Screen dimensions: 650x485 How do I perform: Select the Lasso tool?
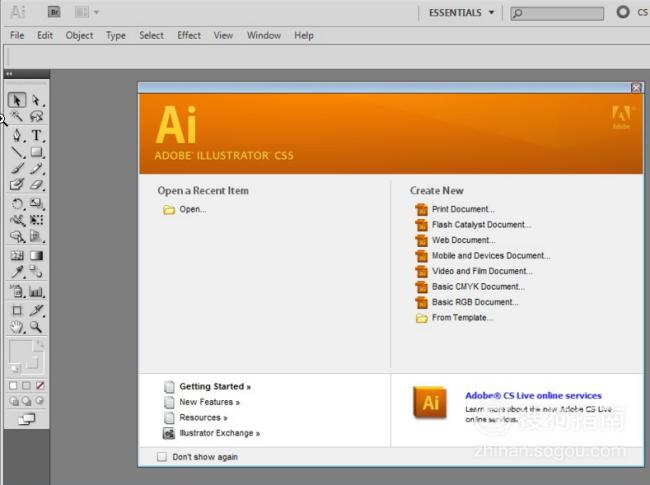coord(36,116)
